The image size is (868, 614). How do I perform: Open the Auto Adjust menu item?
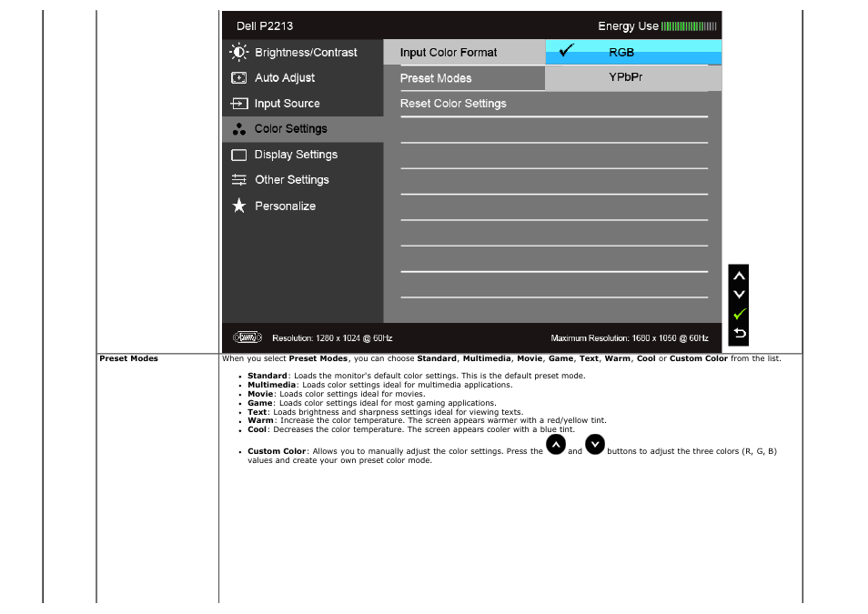(303, 78)
